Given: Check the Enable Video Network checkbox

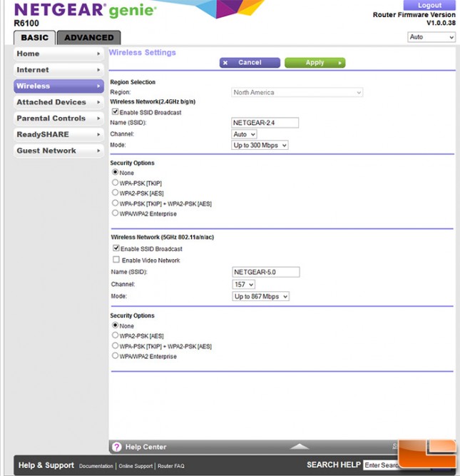Looking at the screenshot, I should click(x=116, y=260).
